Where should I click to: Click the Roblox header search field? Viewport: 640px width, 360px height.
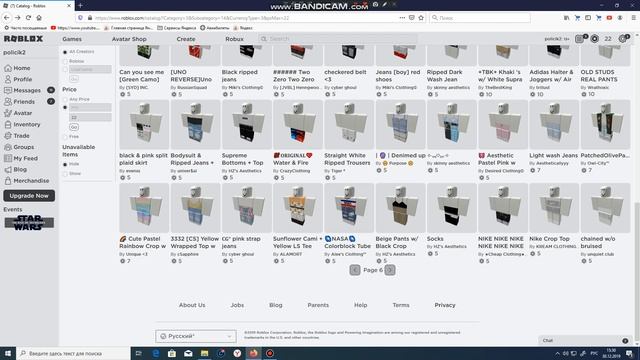coord(338,39)
